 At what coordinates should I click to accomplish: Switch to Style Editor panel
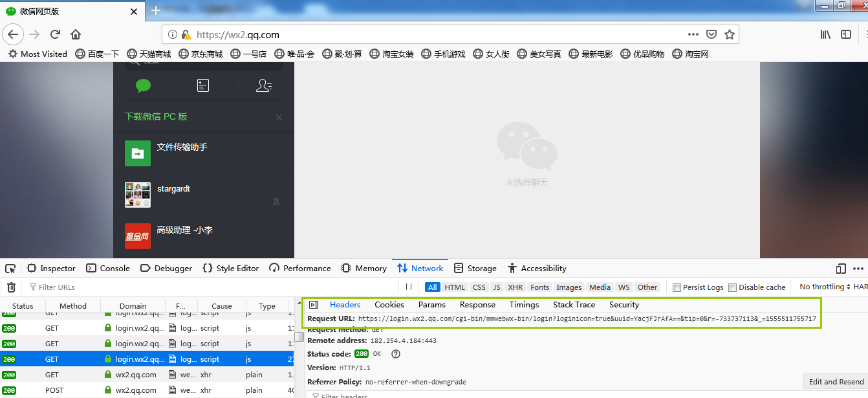(x=230, y=269)
